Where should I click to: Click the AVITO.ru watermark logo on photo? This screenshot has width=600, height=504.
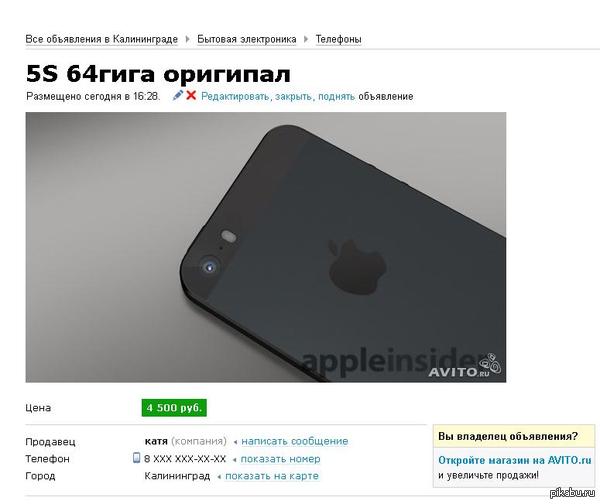(x=464, y=367)
